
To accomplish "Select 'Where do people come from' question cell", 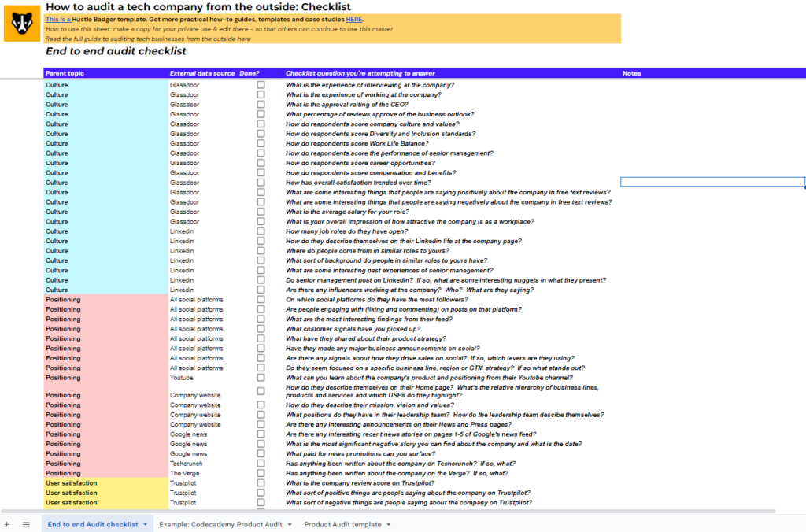I will [x=367, y=251].
